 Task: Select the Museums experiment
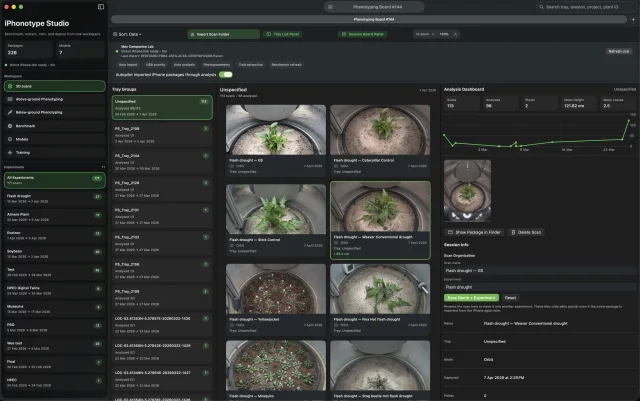[x=55, y=309]
